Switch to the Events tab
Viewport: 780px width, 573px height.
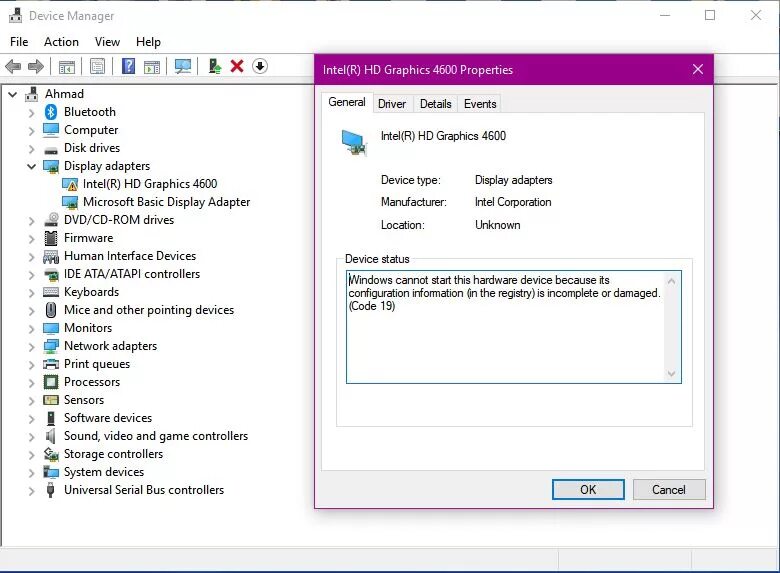480,103
